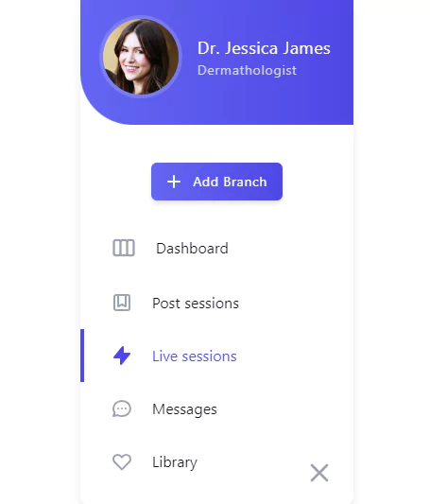The width and height of the screenshot is (430, 504).
Task: Click the Library heart icon
Action: tap(122, 461)
